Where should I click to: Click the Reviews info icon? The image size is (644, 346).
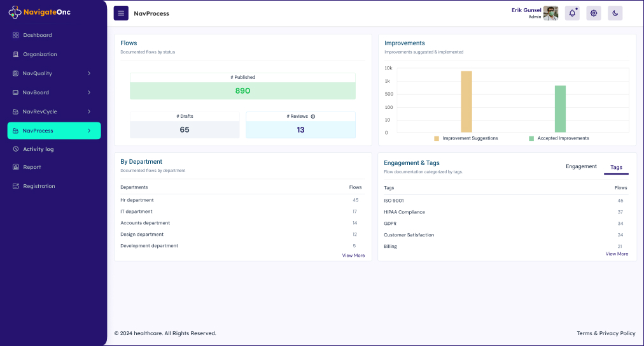point(313,117)
